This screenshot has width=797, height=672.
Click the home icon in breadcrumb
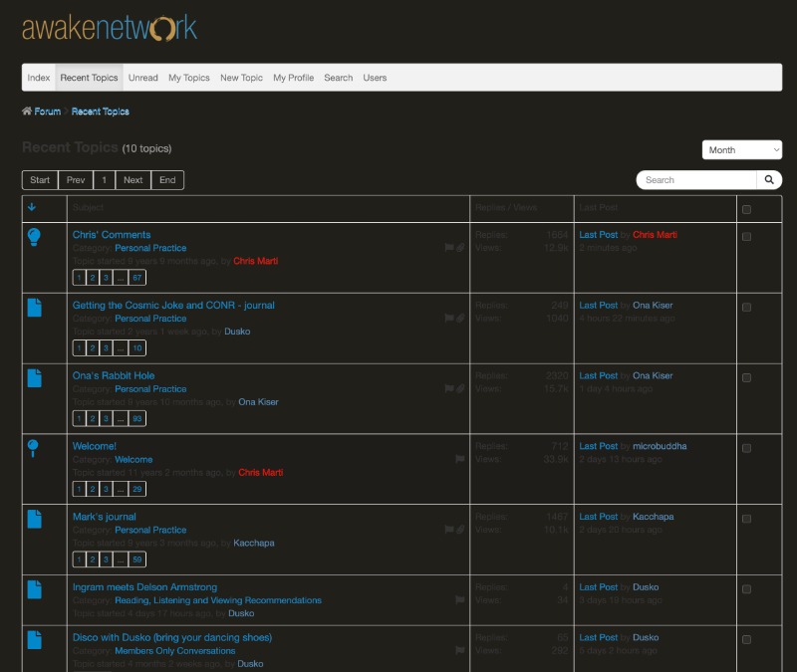point(27,112)
